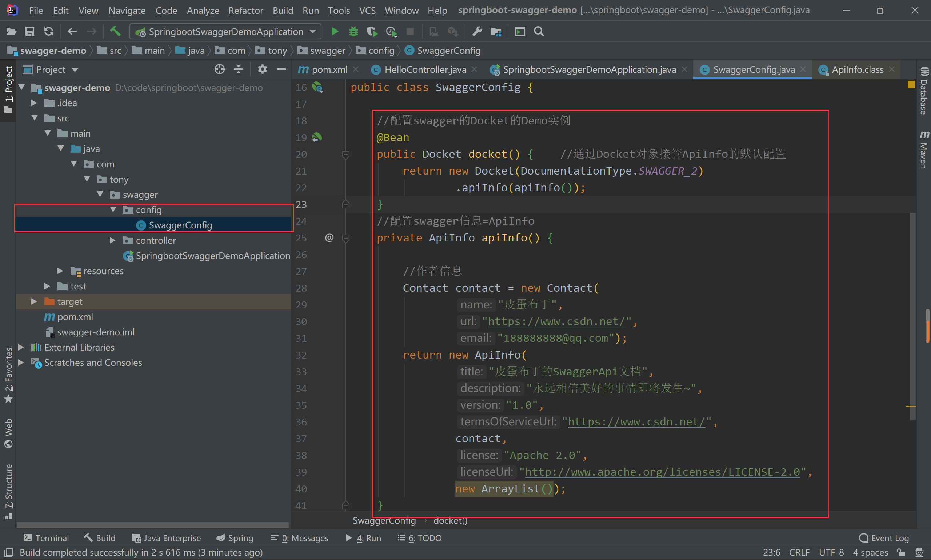931x560 pixels.
Task: Click Synchronize refresh icon in toolbar
Action: pos(49,31)
